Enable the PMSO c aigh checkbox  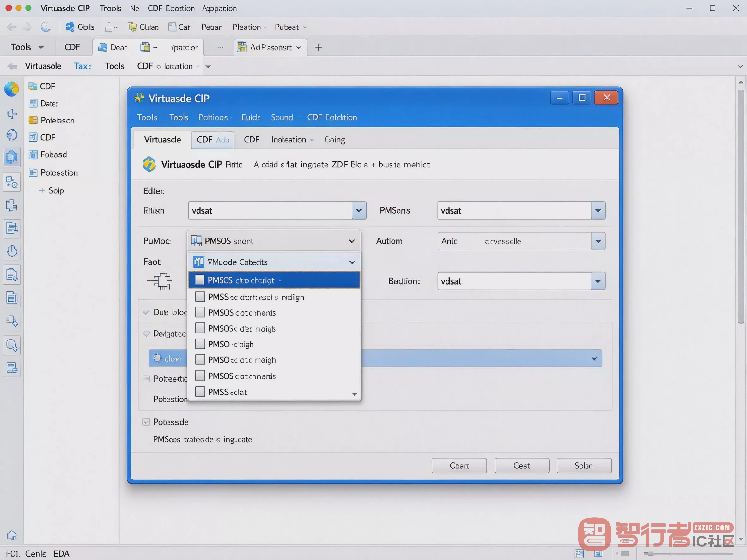[x=200, y=344]
